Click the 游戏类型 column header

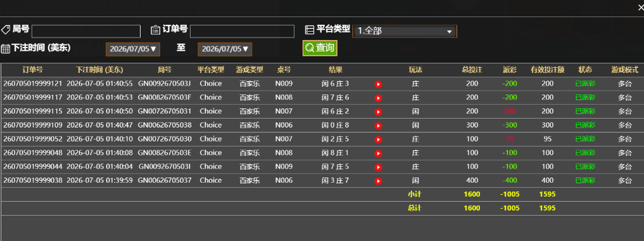point(249,70)
